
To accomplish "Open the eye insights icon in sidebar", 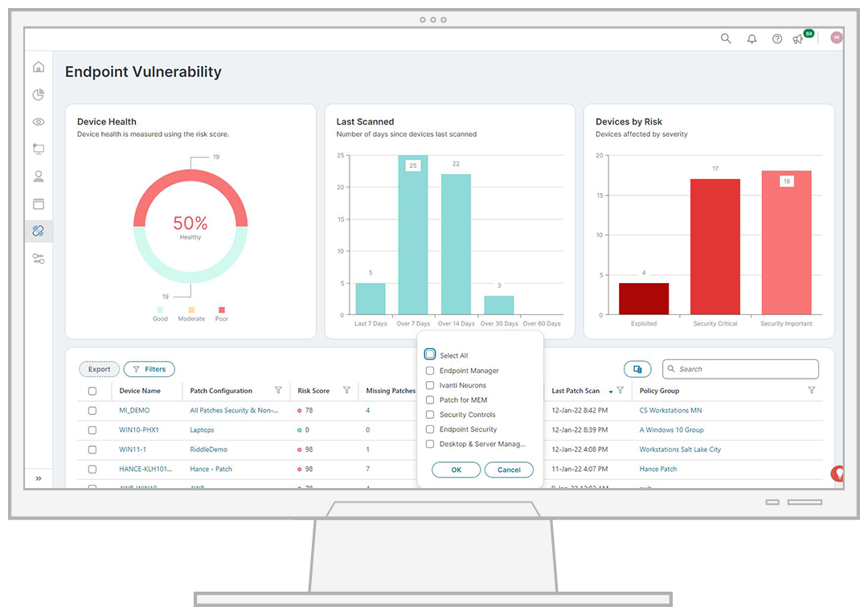I will (x=39, y=121).
